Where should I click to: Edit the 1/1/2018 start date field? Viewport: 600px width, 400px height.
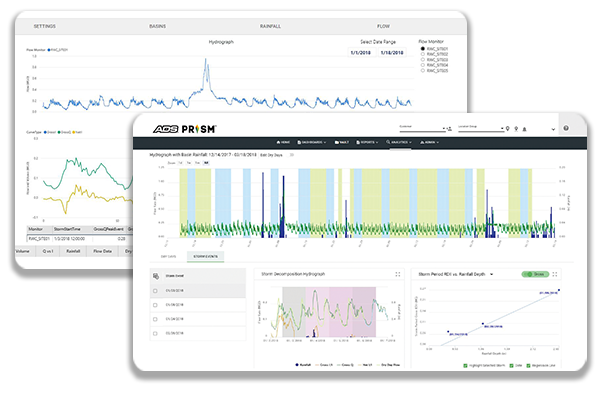point(361,52)
